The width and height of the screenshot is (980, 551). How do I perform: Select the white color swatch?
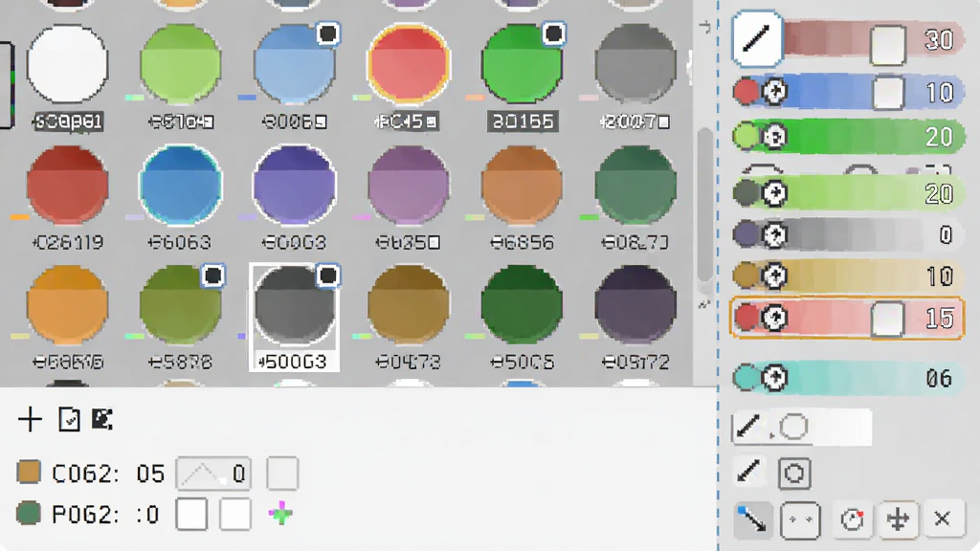[68, 64]
